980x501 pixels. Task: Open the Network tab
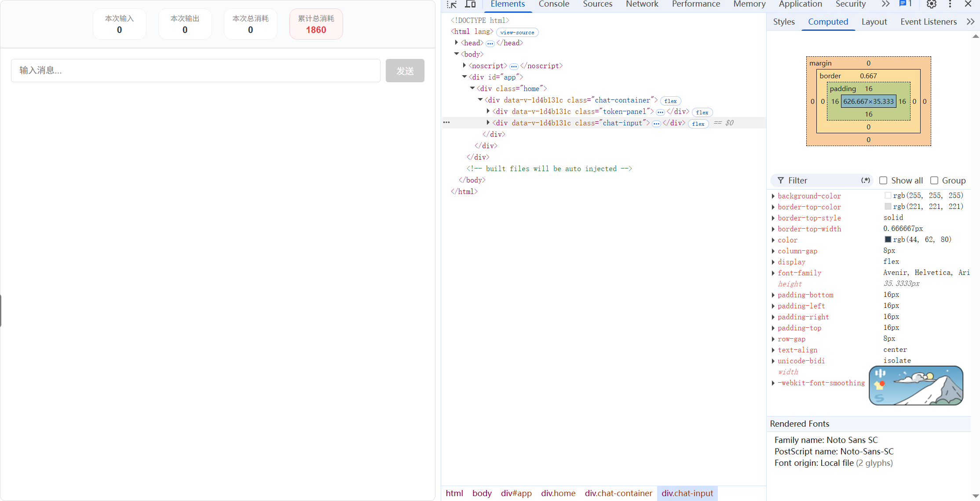pyautogui.click(x=642, y=4)
